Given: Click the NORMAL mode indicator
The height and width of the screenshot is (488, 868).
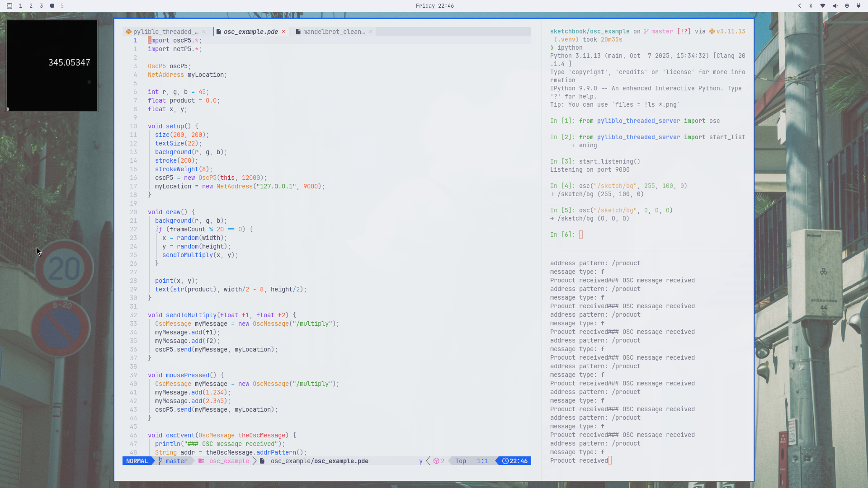Looking at the screenshot, I should [137, 461].
